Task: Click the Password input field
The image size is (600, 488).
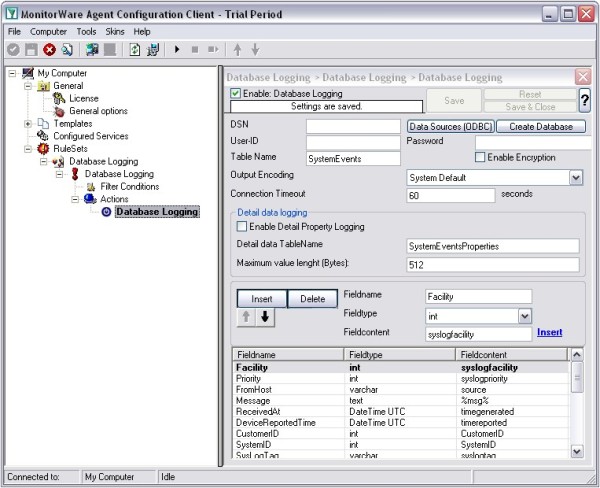Action: click(534, 143)
